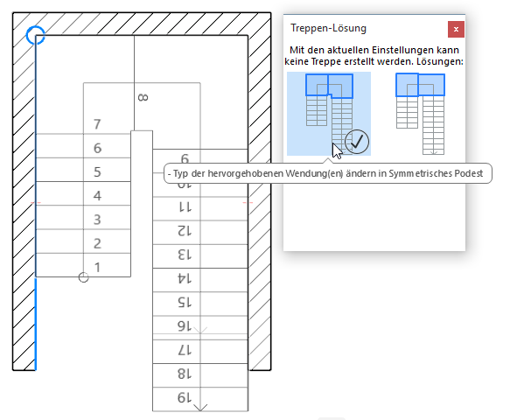Click stair step number 5
The image size is (510, 420).
tap(97, 171)
